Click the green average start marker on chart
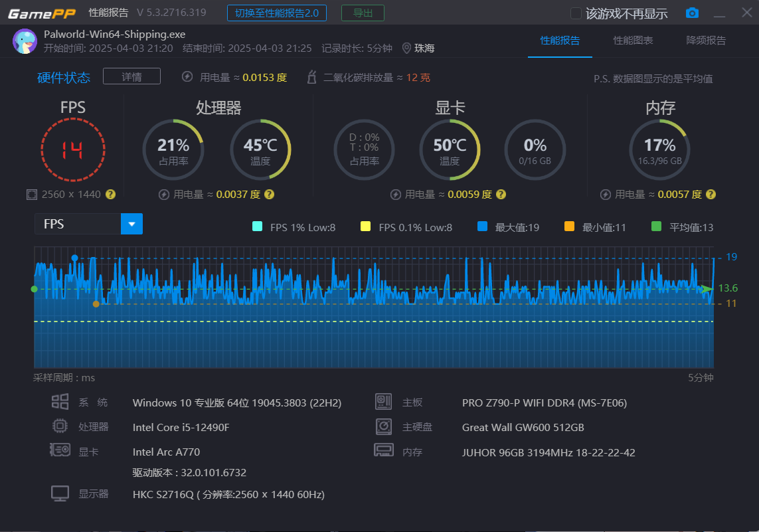 click(x=34, y=289)
